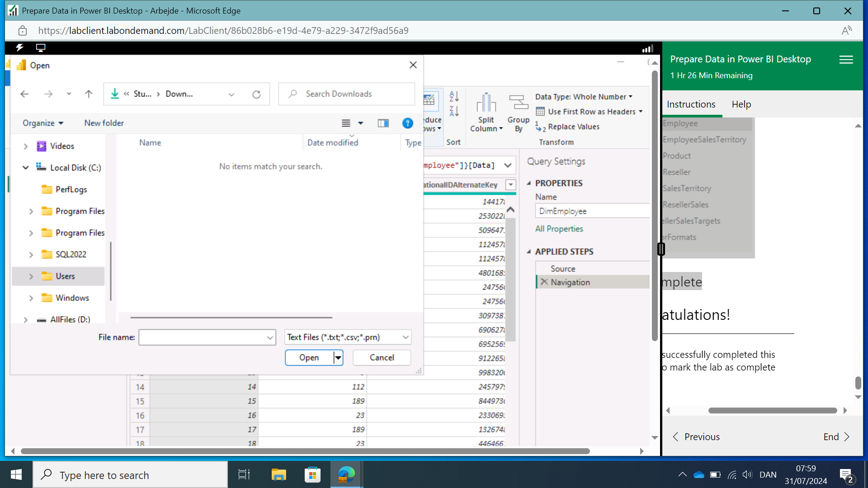Go up one folder level arrow
868x488 pixels.
coord(89,94)
